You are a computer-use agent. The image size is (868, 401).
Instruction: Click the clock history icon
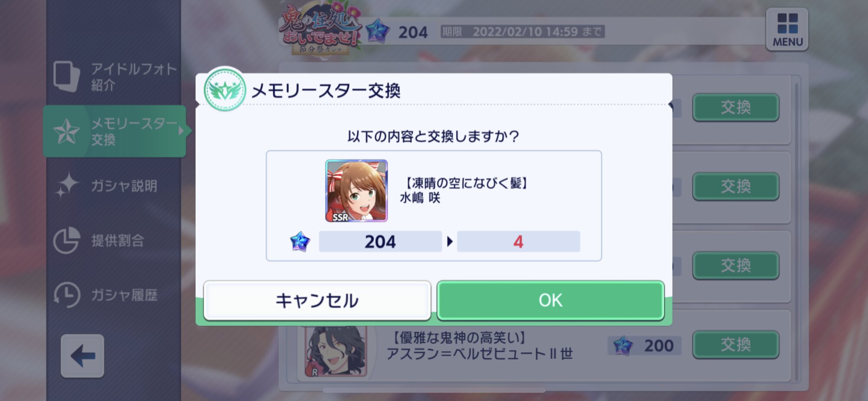pyautogui.click(x=66, y=295)
